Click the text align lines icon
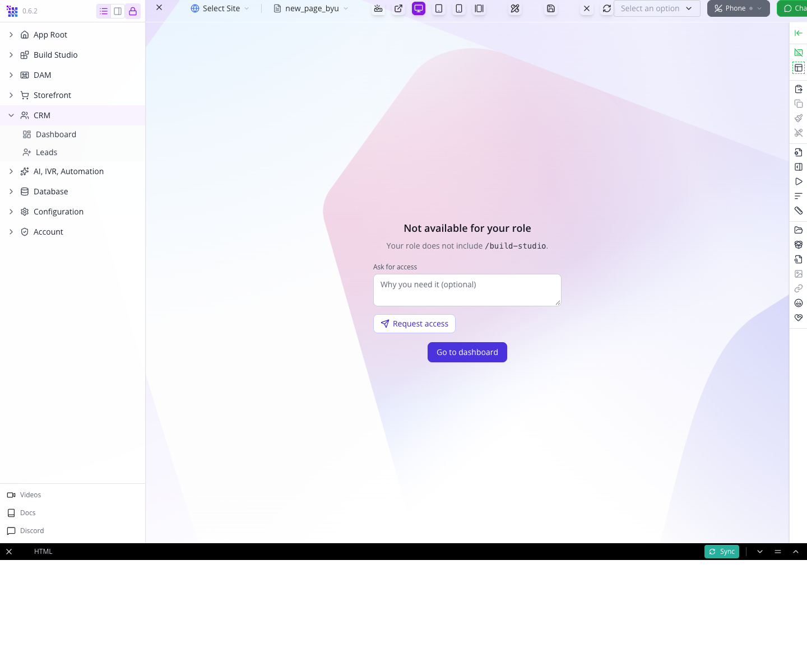The image size is (807, 672). [x=799, y=196]
